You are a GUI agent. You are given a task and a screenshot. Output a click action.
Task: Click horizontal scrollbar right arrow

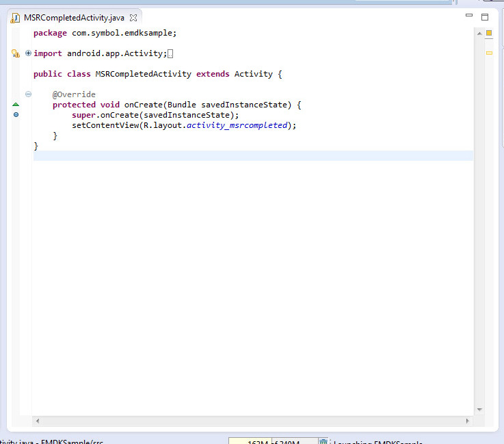point(468,421)
